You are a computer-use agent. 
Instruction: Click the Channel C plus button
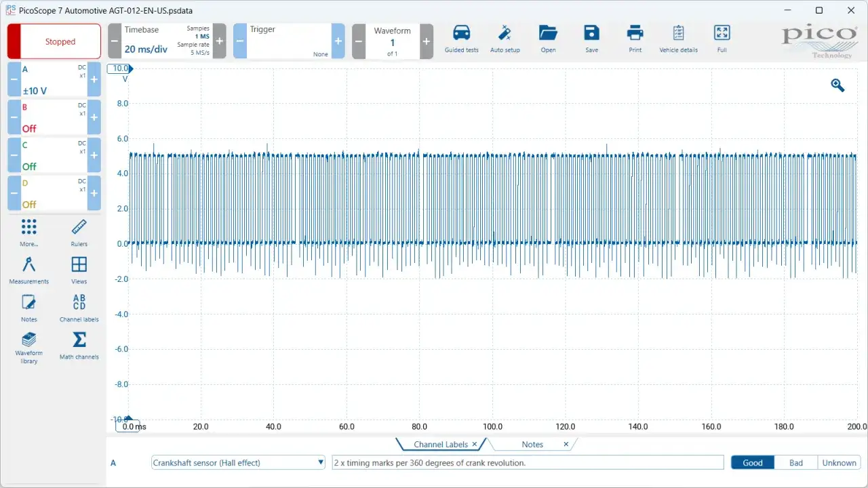94,155
